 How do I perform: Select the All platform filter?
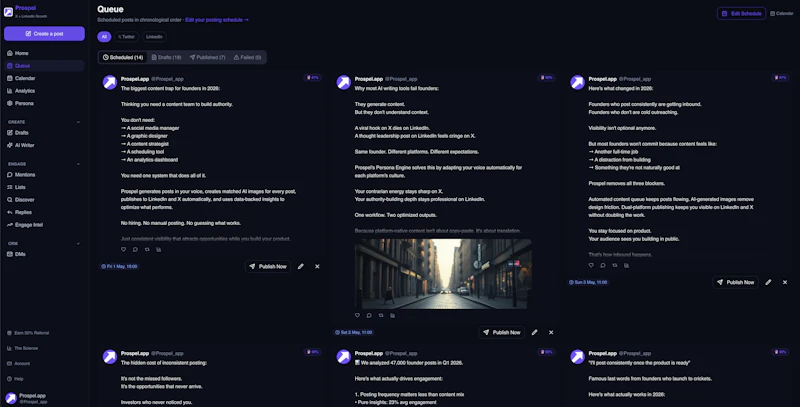point(104,37)
